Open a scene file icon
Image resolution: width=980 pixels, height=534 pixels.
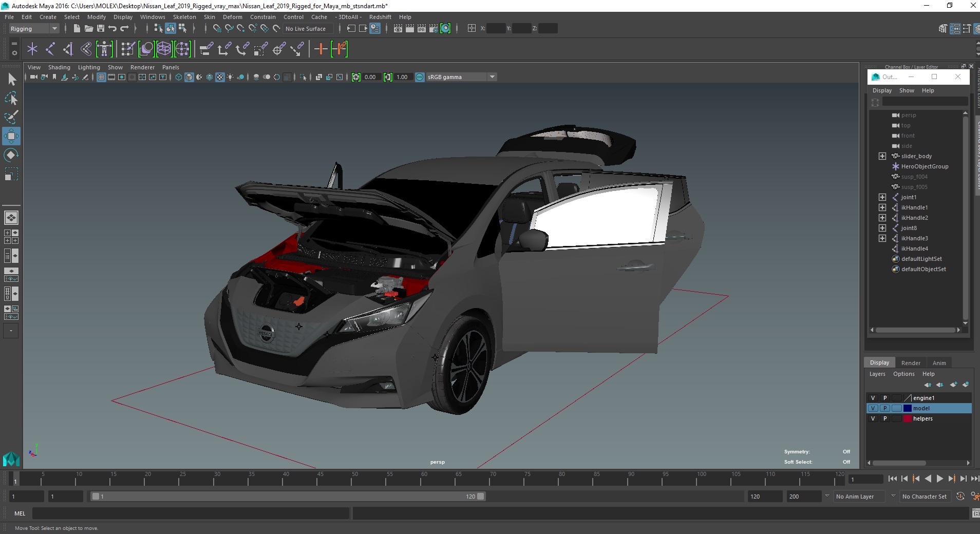(89, 29)
